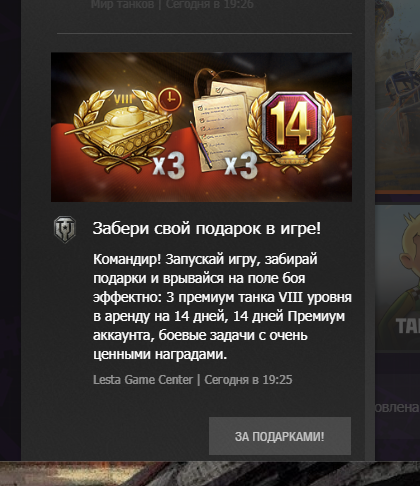Click the Сегодня в 19:25 timestamp
The width and height of the screenshot is (420, 486).
[248, 380]
